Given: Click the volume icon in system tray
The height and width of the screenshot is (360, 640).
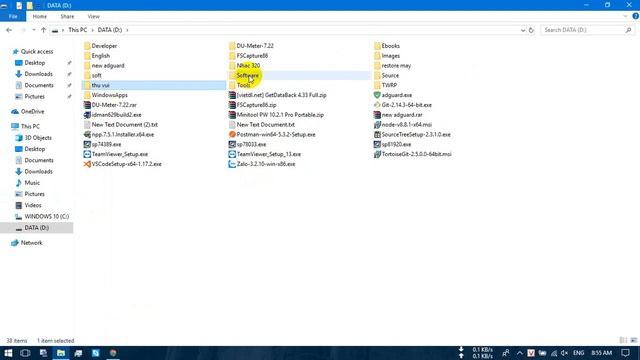Looking at the screenshot, I should point(564,353).
